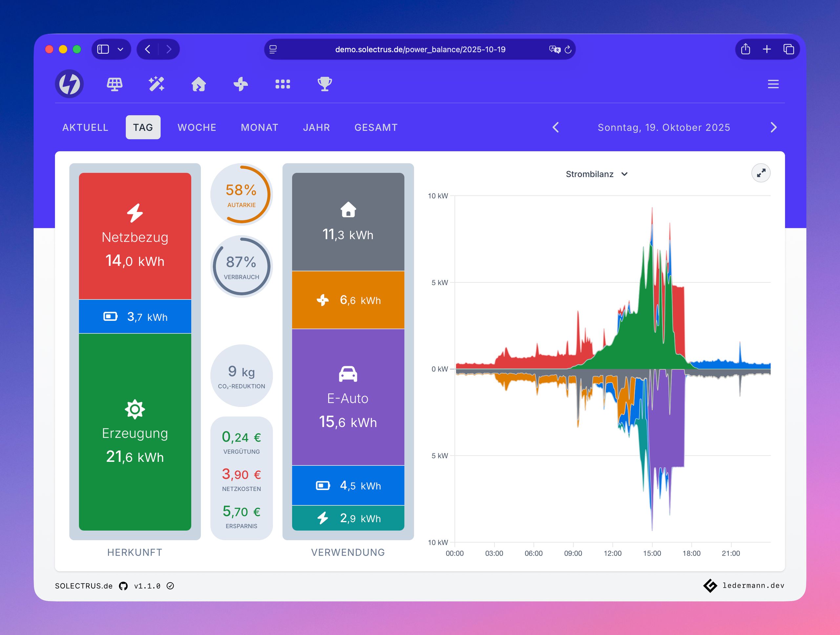Viewport: 840px width, 635px height.
Task: Expand Safari sidebar options chevron
Action: (120, 49)
